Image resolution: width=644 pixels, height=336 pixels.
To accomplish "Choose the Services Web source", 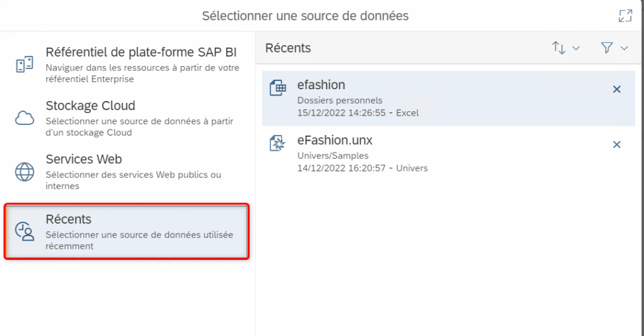I will click(127, 172).
